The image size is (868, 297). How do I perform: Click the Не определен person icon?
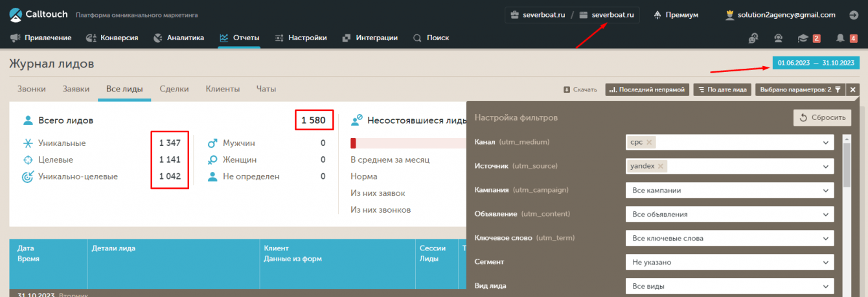point(212,176)
